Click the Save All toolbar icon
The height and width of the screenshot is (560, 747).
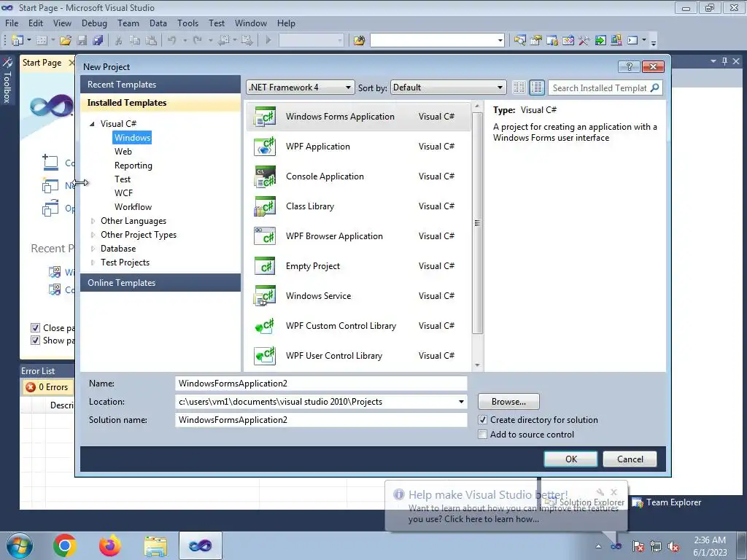coord(98,41)
